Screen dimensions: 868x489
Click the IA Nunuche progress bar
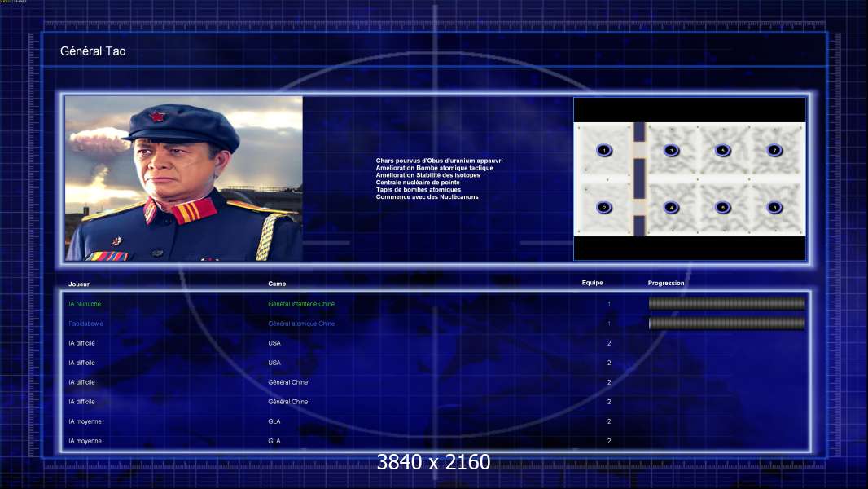click(x=726, y=304)
